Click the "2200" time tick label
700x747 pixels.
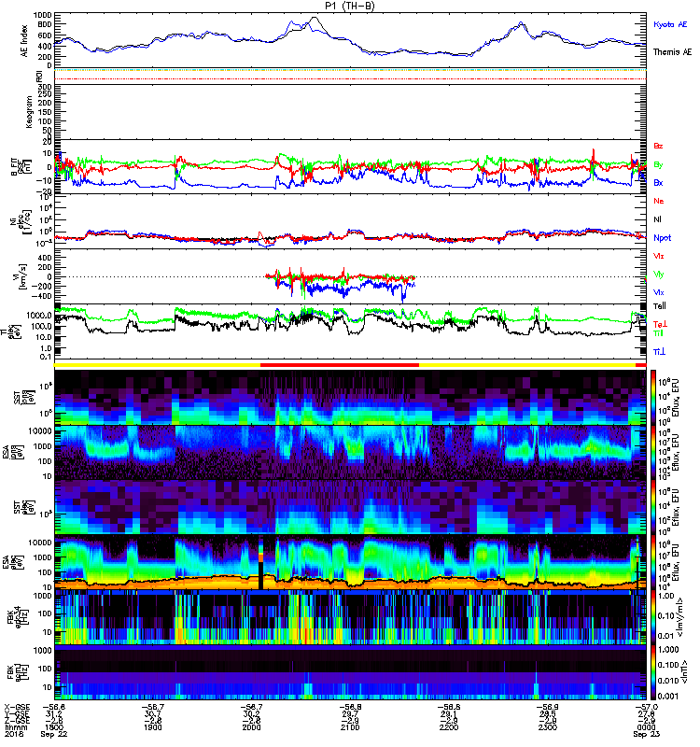(449, 727)
